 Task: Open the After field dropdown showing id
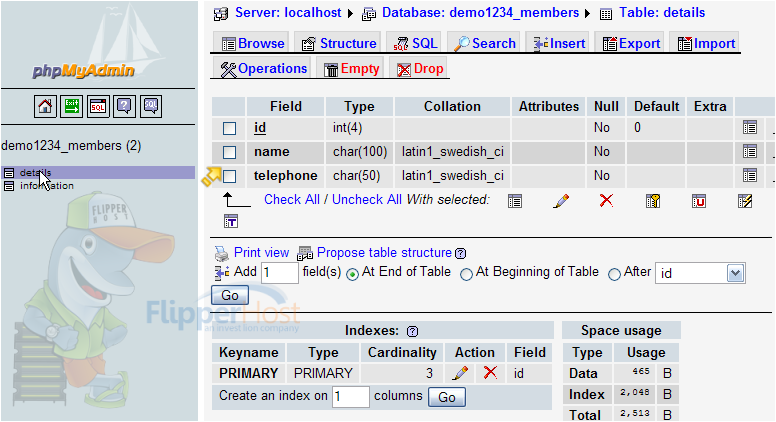pyautogui.click(x=700, y=273)
